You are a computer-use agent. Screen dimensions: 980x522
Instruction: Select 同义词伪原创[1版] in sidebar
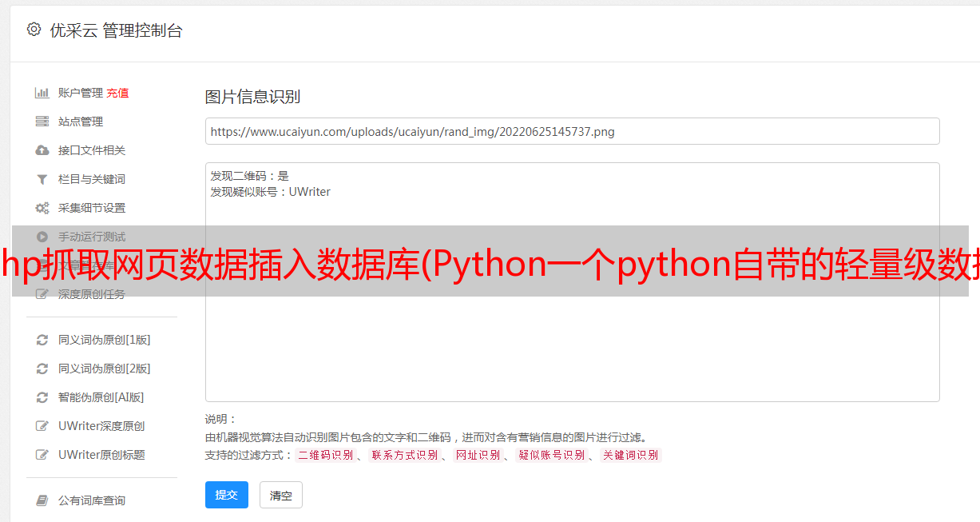pyautogui.click(x=104, y=340)
